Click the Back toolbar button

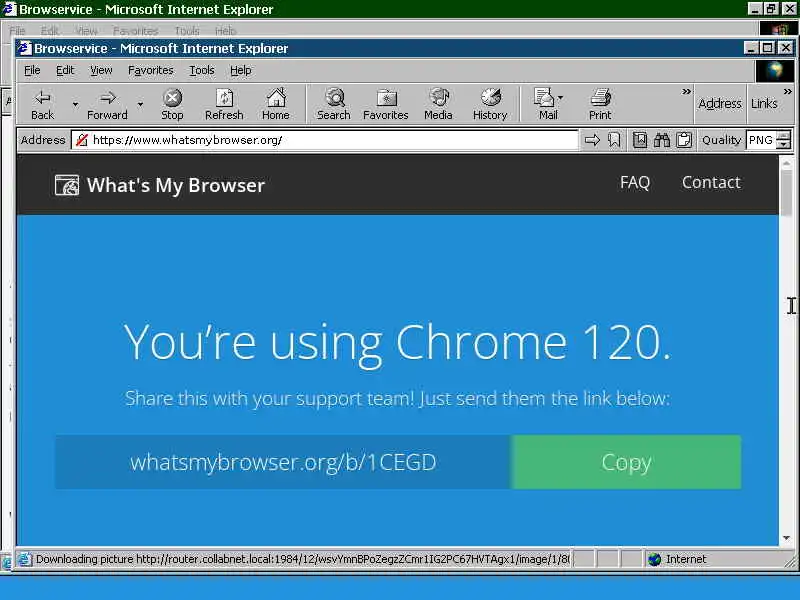[x=42, y=105]
